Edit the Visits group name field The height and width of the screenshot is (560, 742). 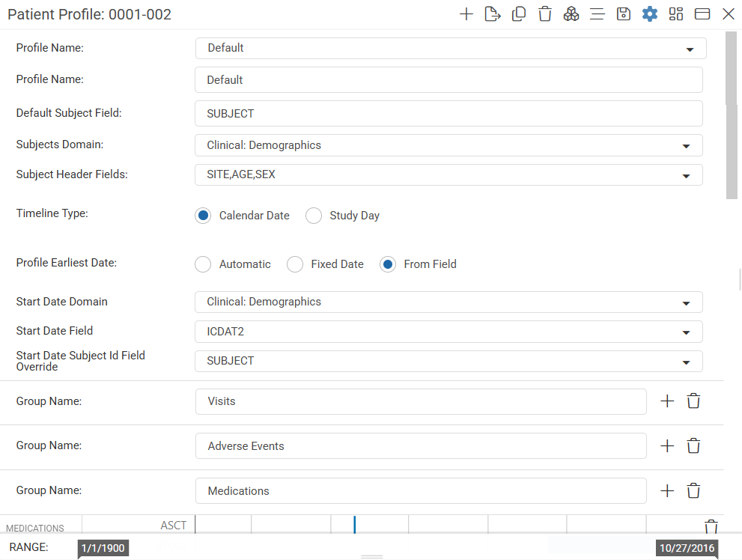tap(421, 401)
